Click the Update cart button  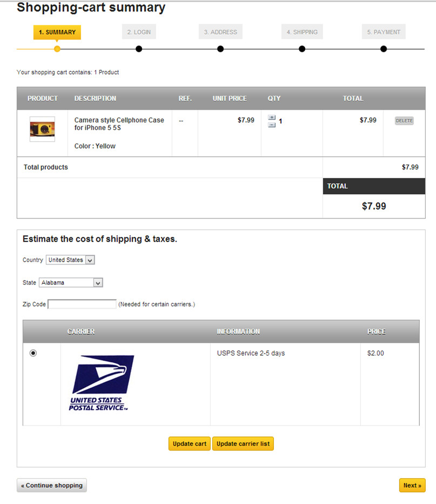tap(190, 443)
